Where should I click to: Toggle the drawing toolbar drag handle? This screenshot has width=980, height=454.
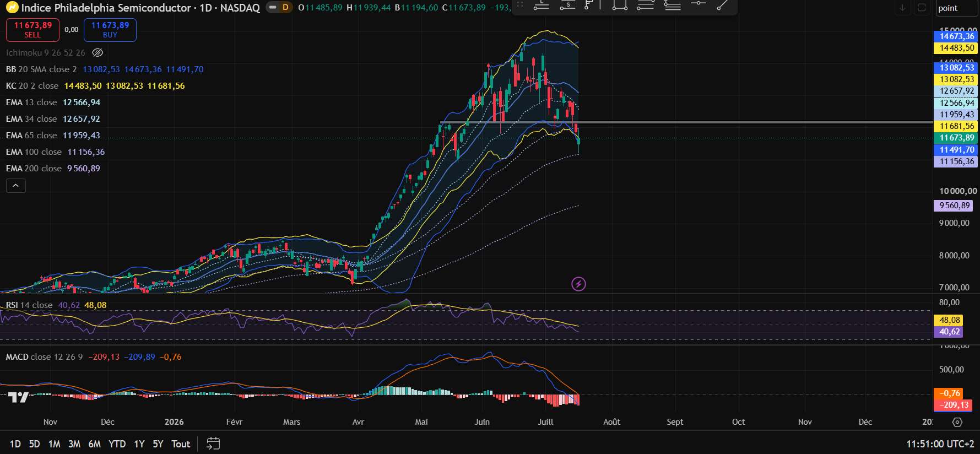point(520,4)
